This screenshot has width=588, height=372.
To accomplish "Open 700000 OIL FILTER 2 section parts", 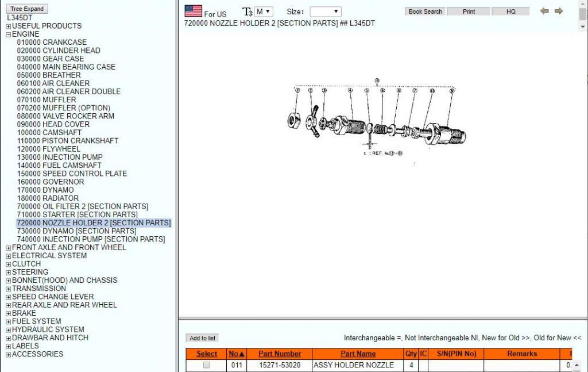I will point(83,207).
